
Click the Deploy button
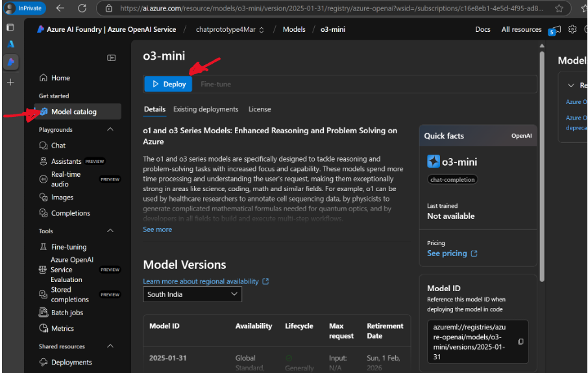click(168, 84)
